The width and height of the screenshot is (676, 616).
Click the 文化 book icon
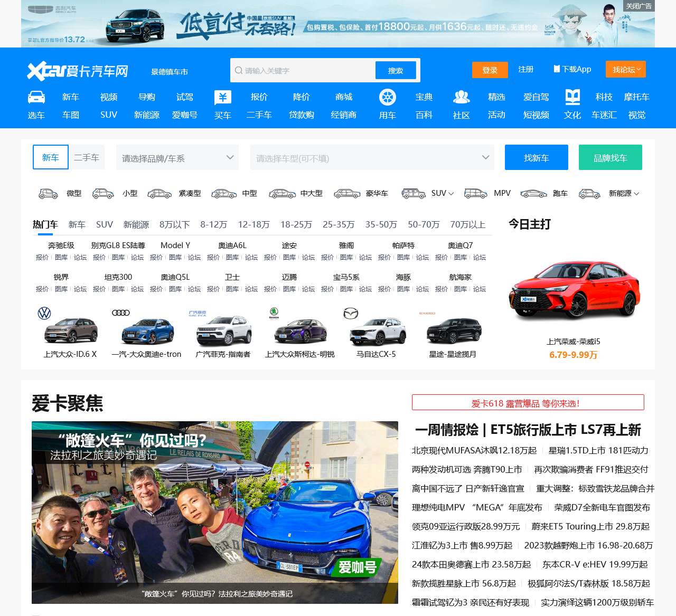(572, 97)
